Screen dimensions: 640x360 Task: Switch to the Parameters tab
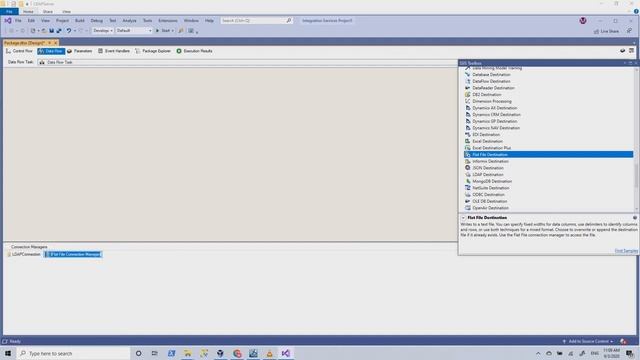[x=79, y=51]
